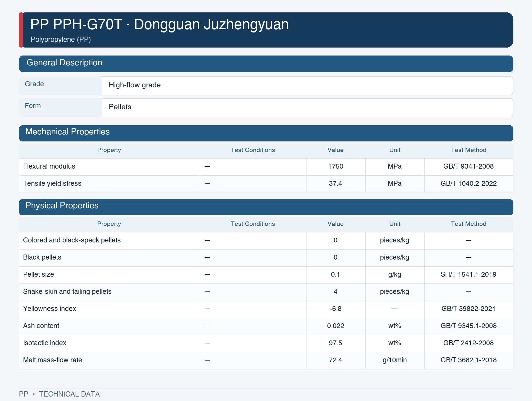This screenshot has height=401, width=532.
Task: Click the 'Melt mass-flow rate' cell
Action: [x=109, y=360]
